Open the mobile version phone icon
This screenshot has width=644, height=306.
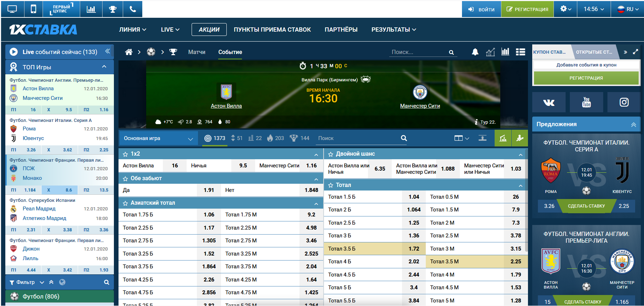point(33,9)
